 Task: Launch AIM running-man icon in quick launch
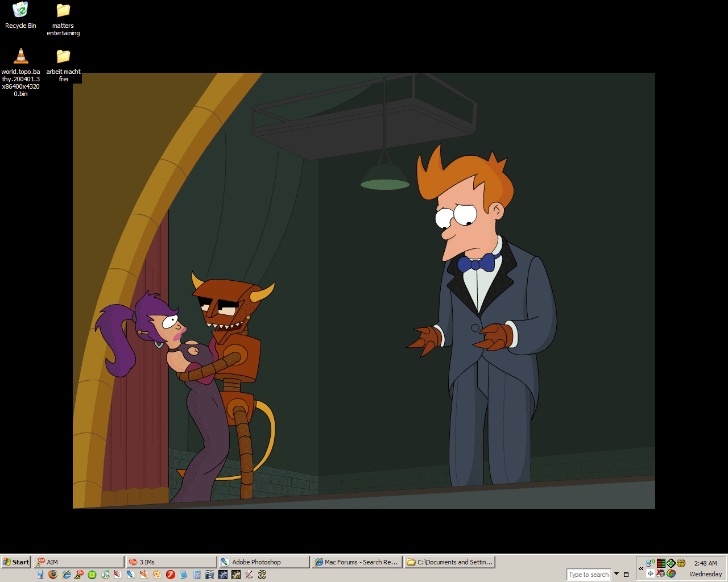click(x=79, y=575)
